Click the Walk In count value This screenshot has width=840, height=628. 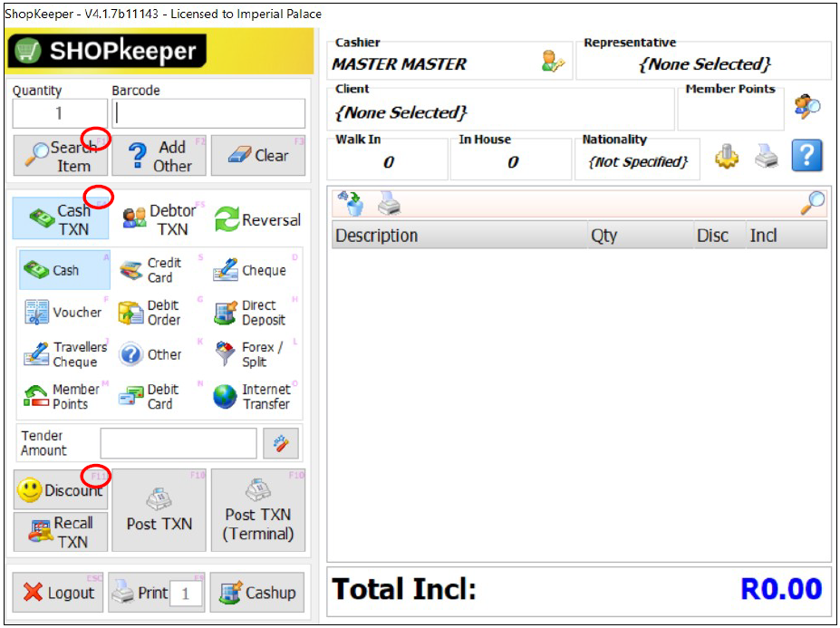click(388, 162)
